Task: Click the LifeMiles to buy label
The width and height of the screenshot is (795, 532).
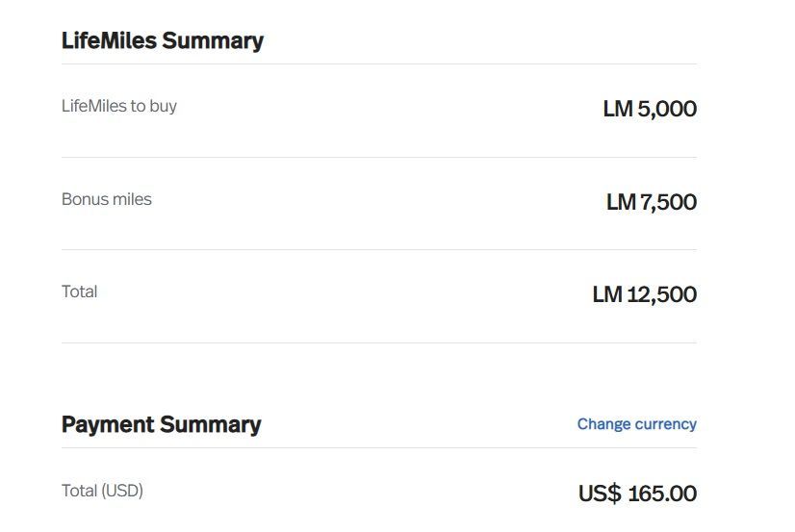Action: [x=119, y=107]
